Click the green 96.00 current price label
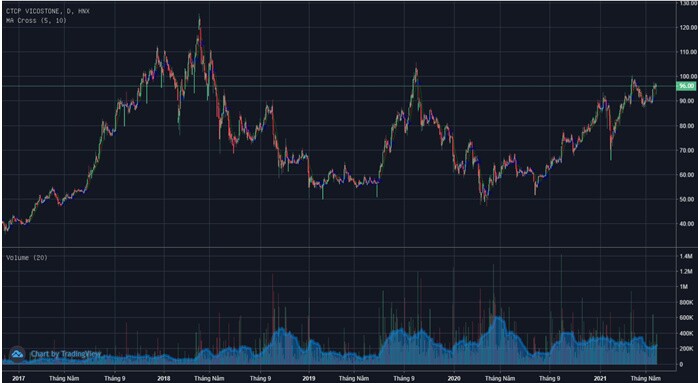The width and height of the screenshot is (698, 383). [x=686, y=86]
